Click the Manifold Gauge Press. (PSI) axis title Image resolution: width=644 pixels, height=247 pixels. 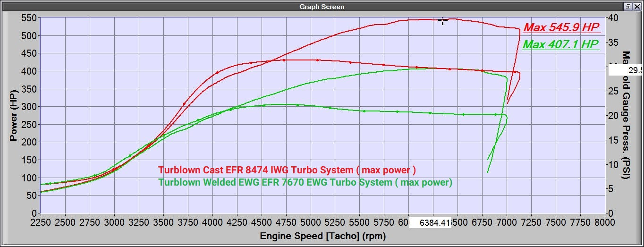626,115
